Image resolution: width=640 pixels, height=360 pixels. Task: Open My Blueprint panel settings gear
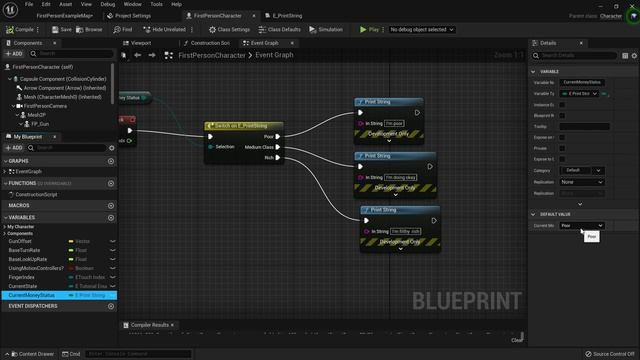coord(112,148)
